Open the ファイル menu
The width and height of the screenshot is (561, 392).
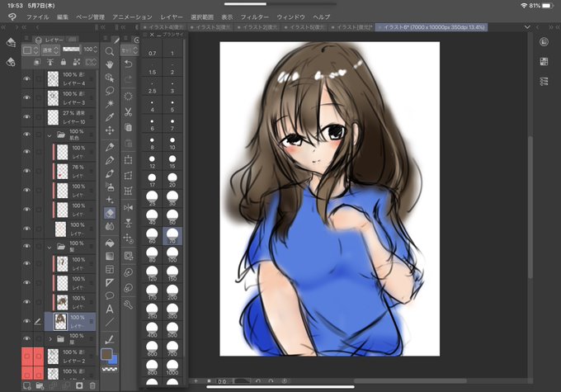(x=38, y=17)
